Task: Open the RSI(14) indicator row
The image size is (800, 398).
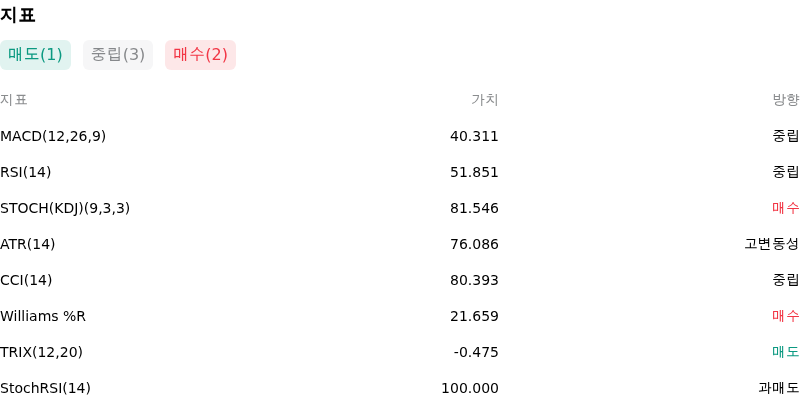Action: pos(400,172)
